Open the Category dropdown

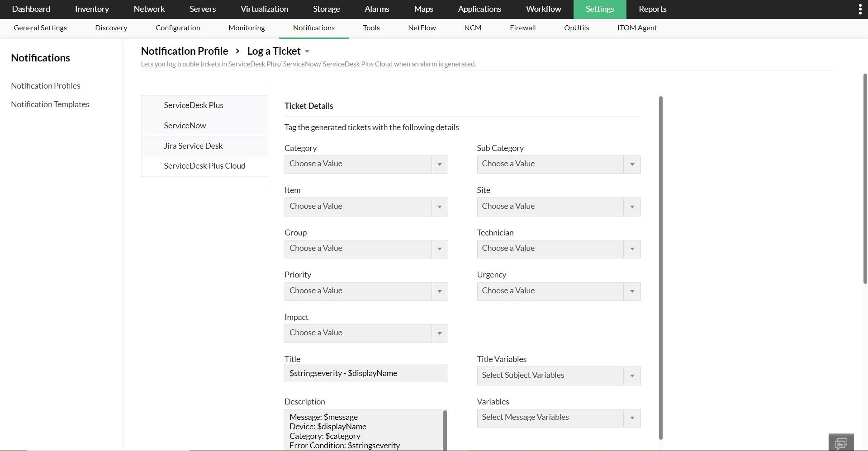pyautogui.click(x=366, y=164)
